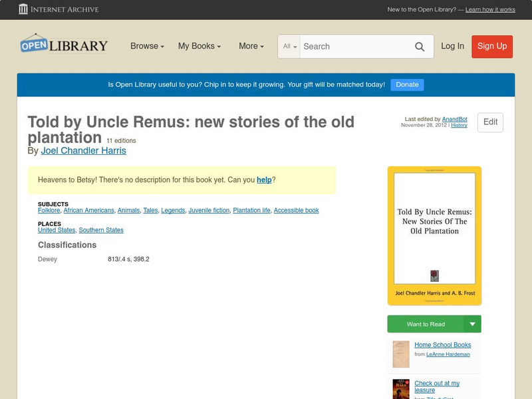Open the Browse menu
The width and height of the screenshot is (532, 399).
[145, 46]
